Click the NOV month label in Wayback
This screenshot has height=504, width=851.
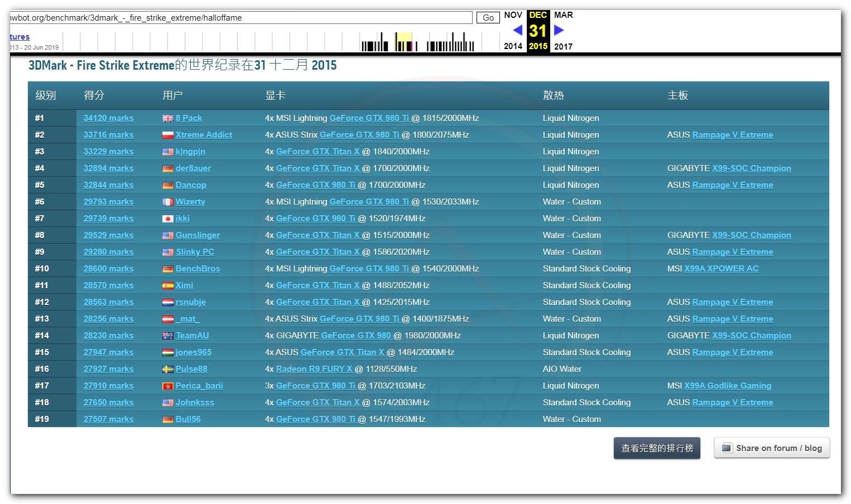pos(513,15)
